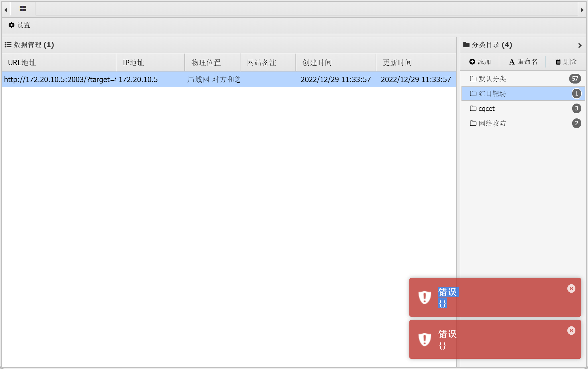The height and width of the screenshot is (369, 588).
Task: Click 删除 trash icon
Action: pyautogui.click(x=558, y=62)
